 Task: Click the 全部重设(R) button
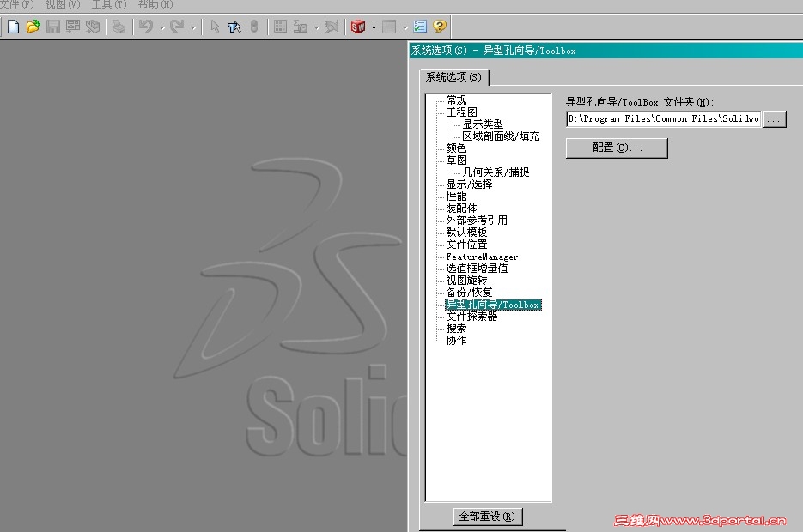point(488,517)
